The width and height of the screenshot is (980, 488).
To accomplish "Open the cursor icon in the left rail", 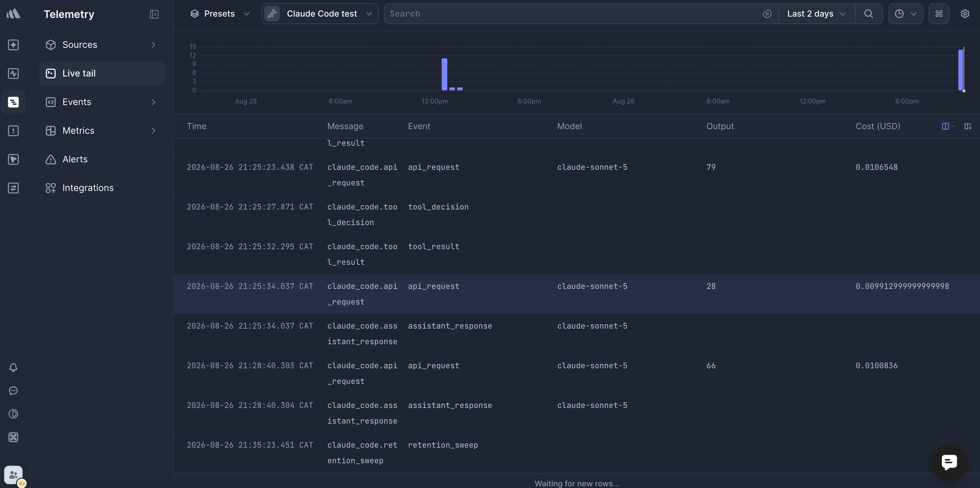I will (13, 159).
